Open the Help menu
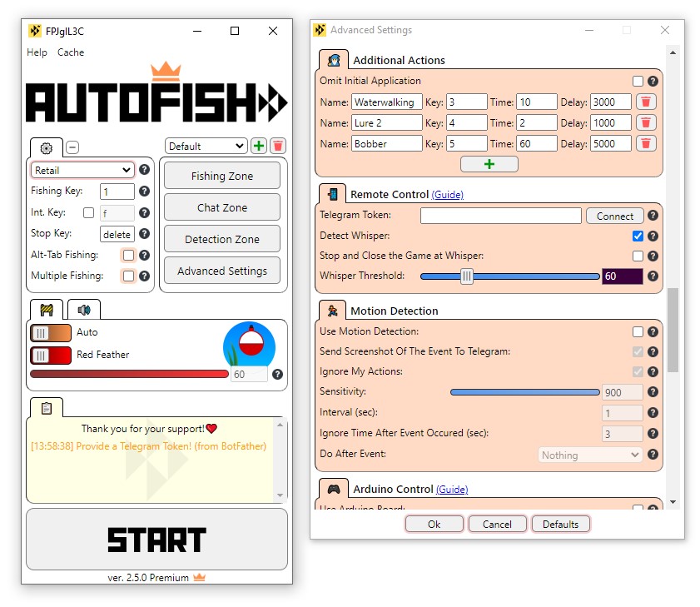 point(37,52)
